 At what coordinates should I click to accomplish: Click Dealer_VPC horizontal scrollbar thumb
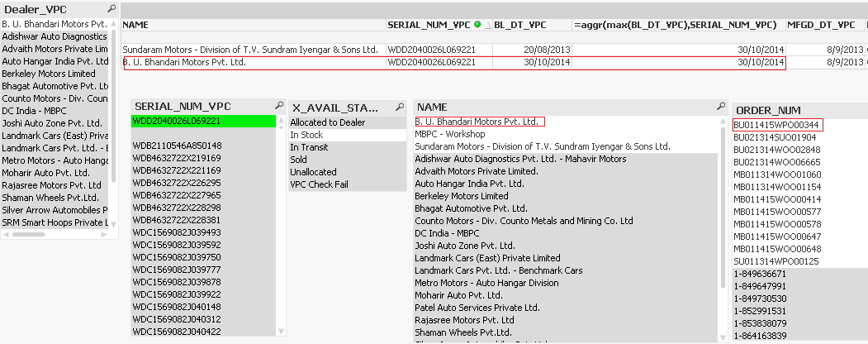(x=28, y=234)
